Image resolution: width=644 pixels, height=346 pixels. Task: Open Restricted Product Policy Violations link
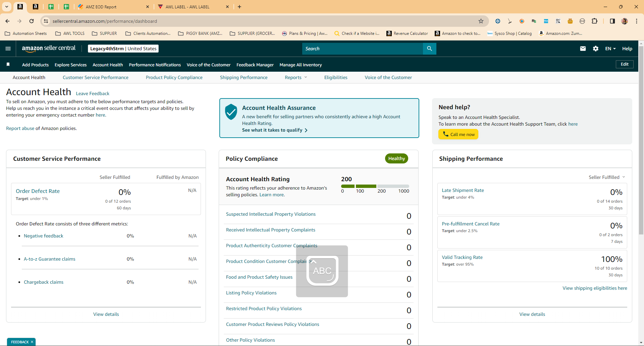(264, 308)
